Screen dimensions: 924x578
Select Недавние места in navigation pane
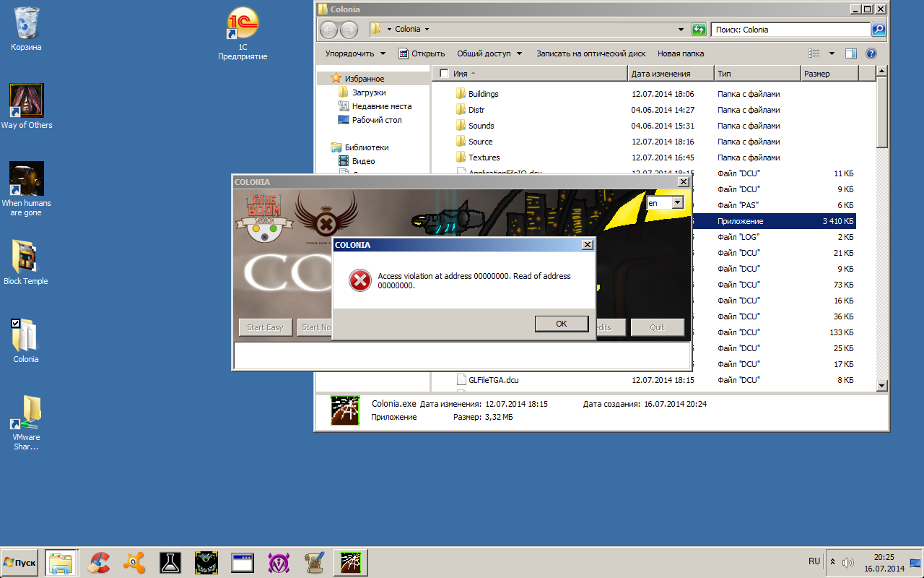click(382, 106)
